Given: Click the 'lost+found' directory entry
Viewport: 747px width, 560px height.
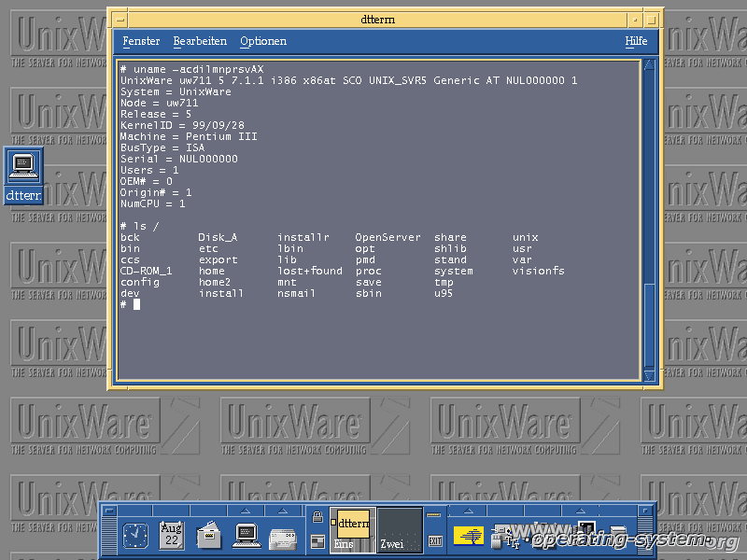Looking at the screenshot, I should pyautogui.click(x=310, y=271).
